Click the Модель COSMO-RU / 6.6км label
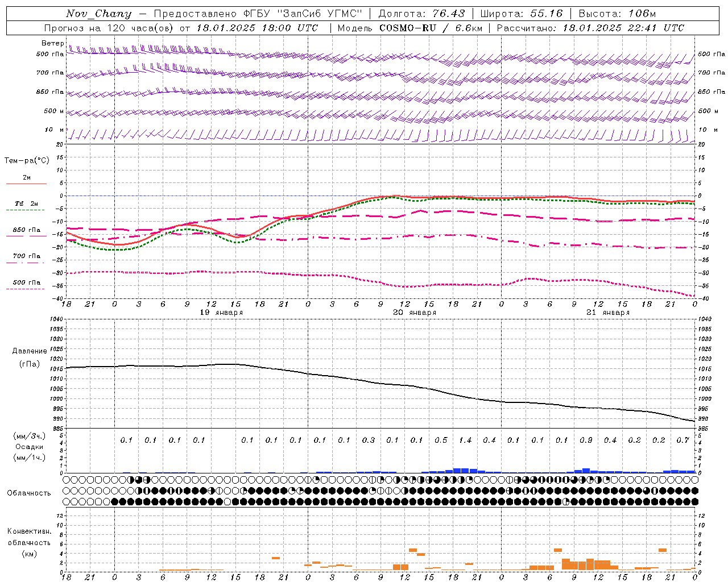 click(410, 28)
